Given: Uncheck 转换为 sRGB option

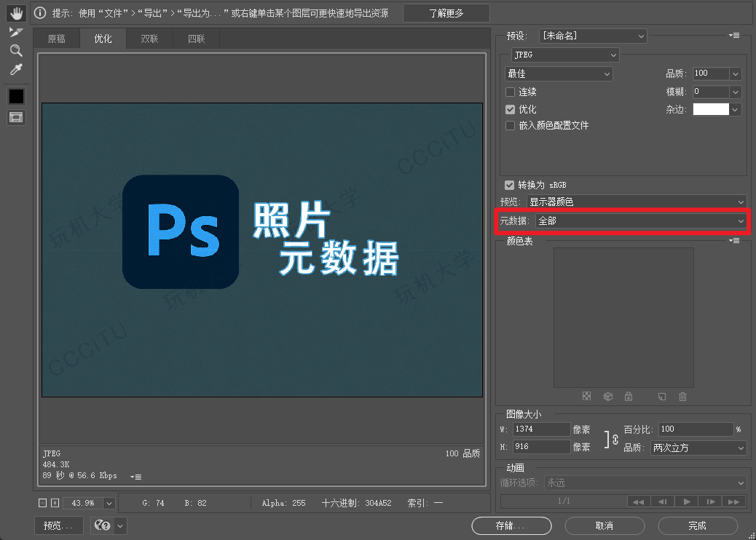Looking at the screenshot, I should pyautogui.click(x=509, y=186).
